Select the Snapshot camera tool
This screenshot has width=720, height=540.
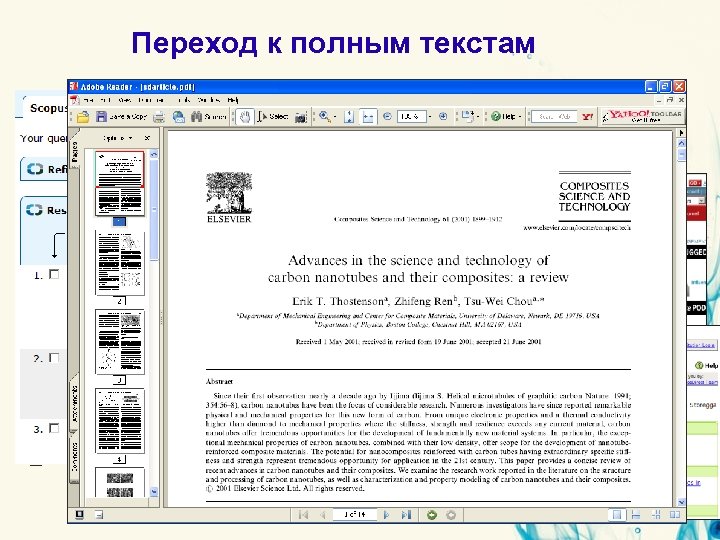click(x=300, y=117)
